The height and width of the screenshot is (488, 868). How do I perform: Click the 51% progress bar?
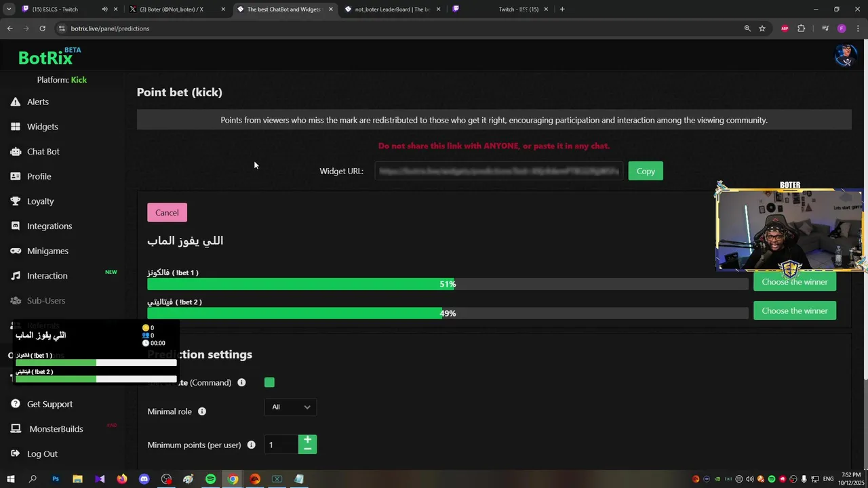[448, 285]
